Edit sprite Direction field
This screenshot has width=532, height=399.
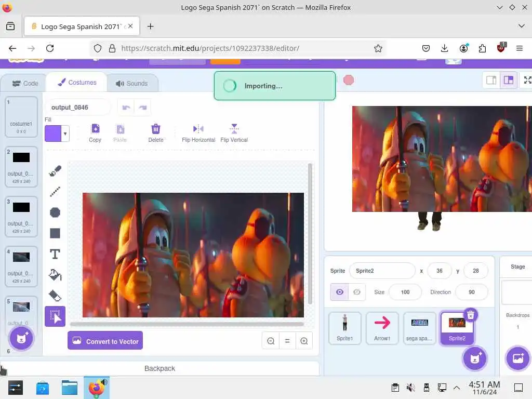pyautogui.click(x=472, y=292)
